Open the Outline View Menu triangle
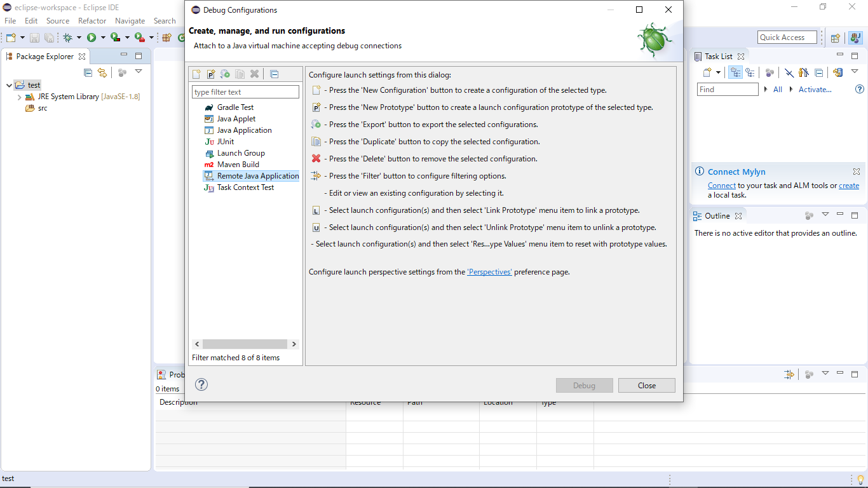The height and width of the screenshot is (488, 868). coord(825,215)
